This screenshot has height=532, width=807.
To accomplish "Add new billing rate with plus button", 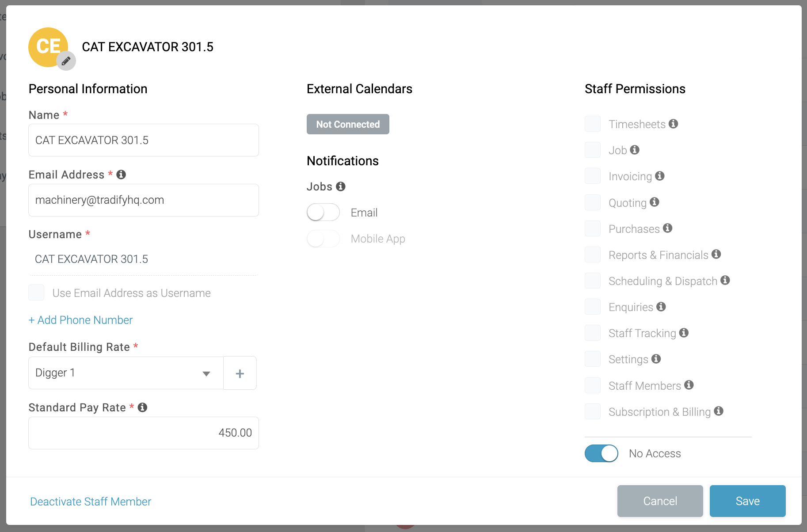I will [x=240, y=373].
